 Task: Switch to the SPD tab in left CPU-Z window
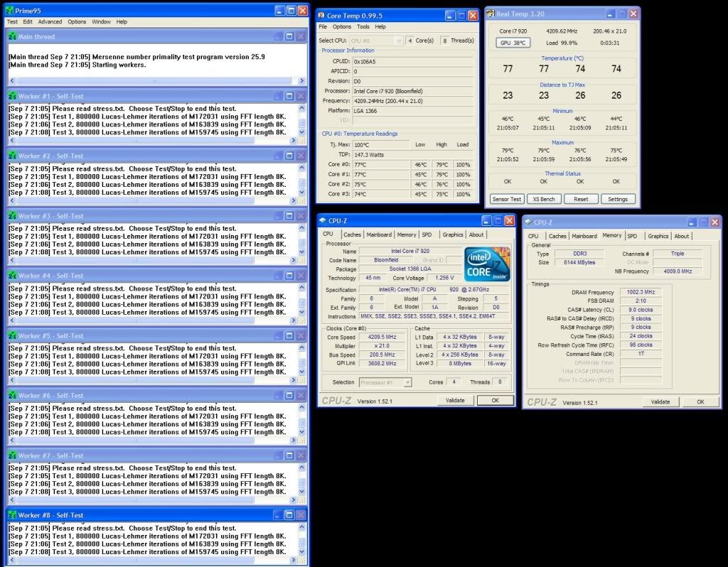[x=427, y=234]
